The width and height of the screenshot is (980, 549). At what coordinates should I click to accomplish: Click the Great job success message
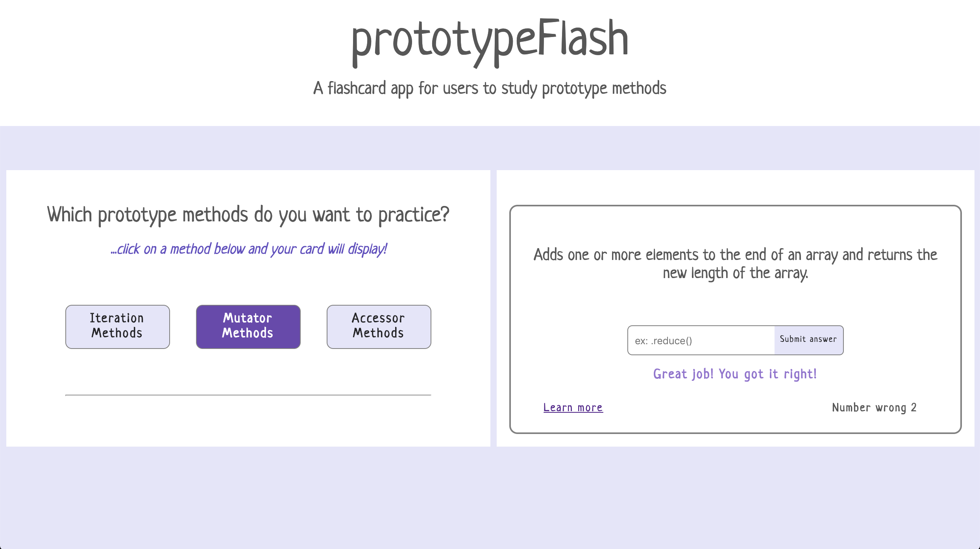[734, 373]
